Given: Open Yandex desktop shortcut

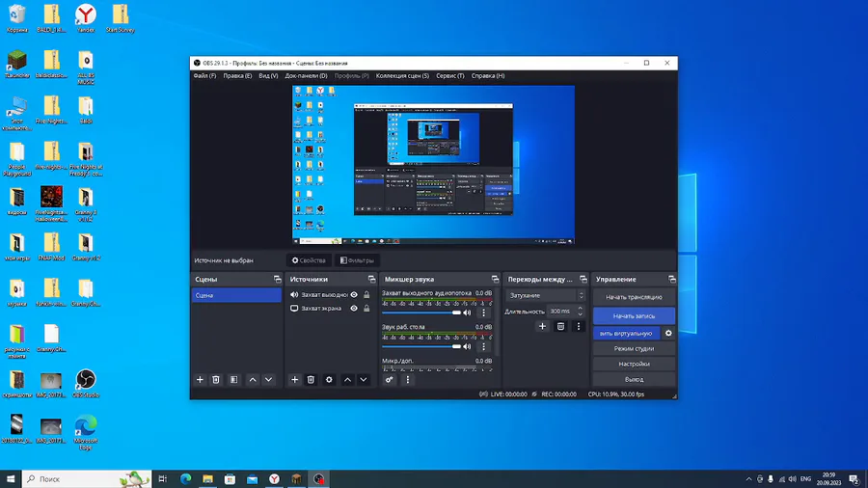Looking at the screenshot, I should coord(85,18).
